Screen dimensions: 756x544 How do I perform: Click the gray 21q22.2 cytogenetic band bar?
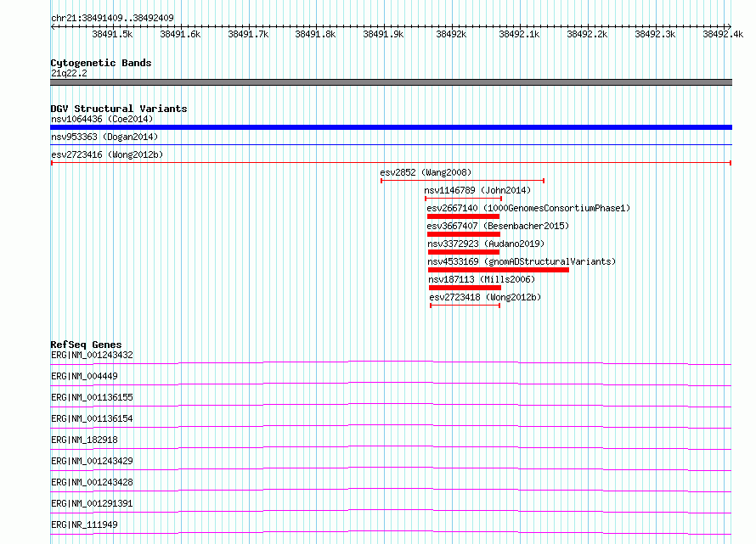coord(391,82)
